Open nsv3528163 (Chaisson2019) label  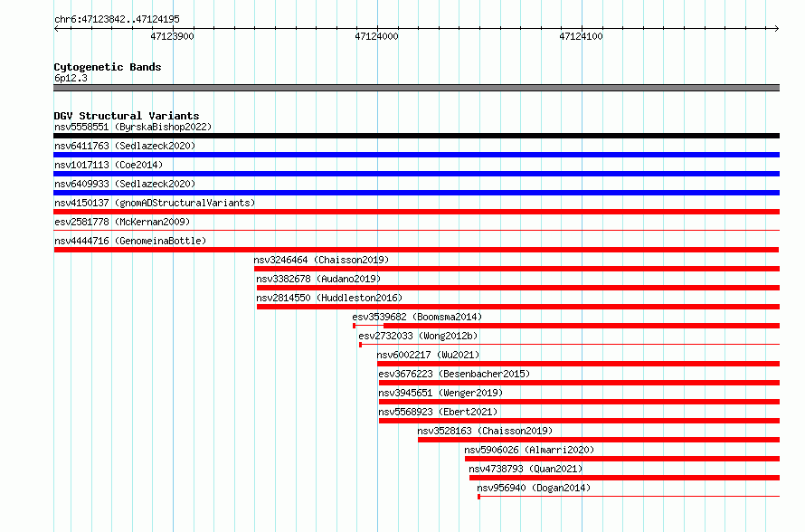[x=485, y=431]
